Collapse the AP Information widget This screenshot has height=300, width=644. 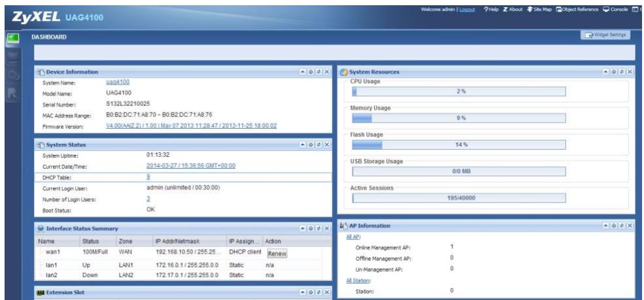pos(606,225)
